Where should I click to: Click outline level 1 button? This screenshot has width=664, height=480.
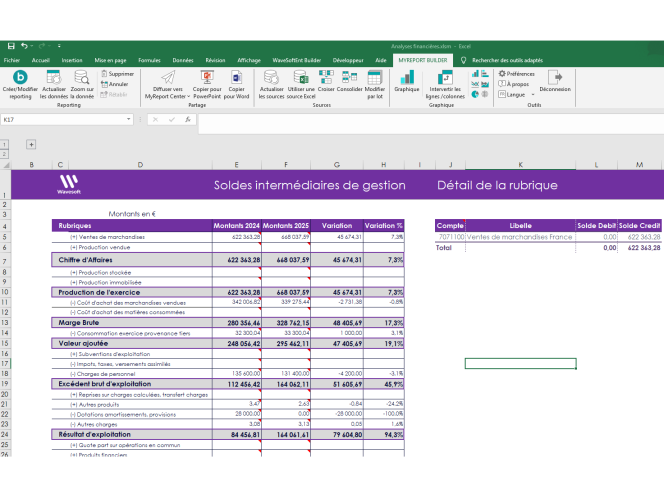click(x=4, y=145)
